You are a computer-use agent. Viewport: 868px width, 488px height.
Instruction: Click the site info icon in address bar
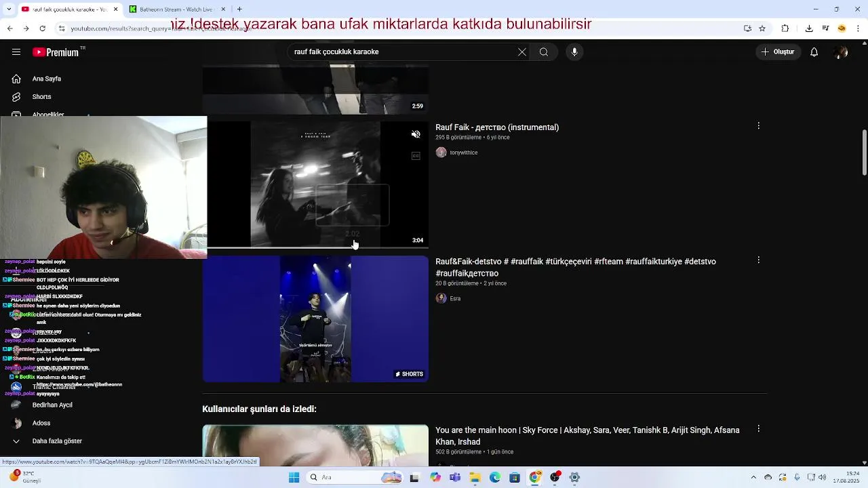pyautogui.click(x=62, y=28)
